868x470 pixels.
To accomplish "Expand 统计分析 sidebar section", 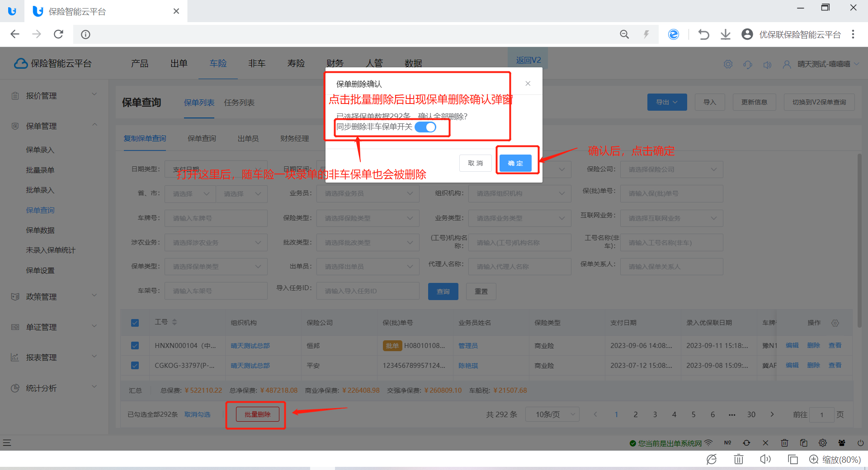I will click(x=54, y=388).
